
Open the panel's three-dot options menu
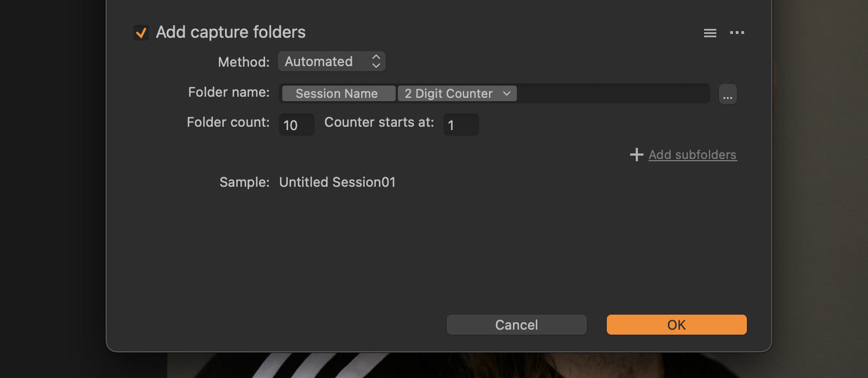(737, 33)
